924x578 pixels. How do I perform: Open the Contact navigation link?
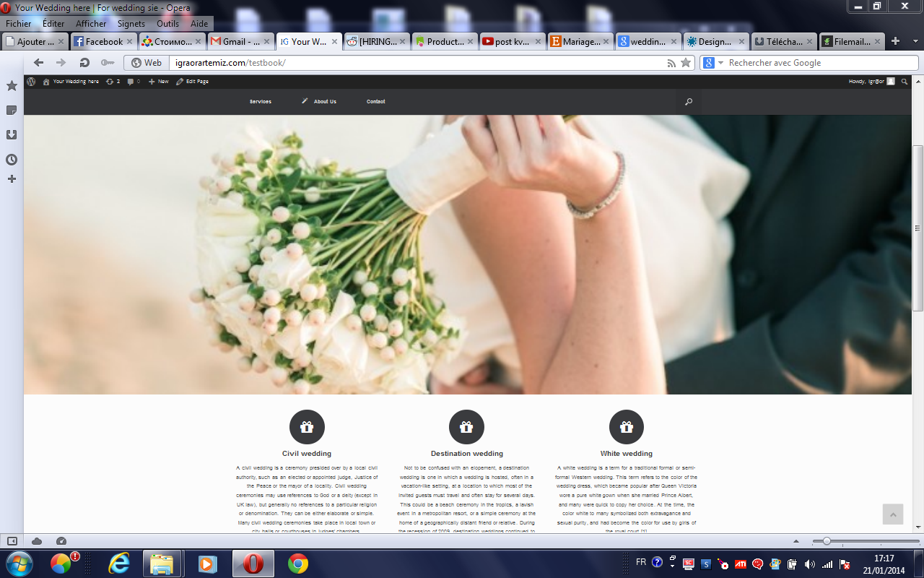[x=375, y=102]
